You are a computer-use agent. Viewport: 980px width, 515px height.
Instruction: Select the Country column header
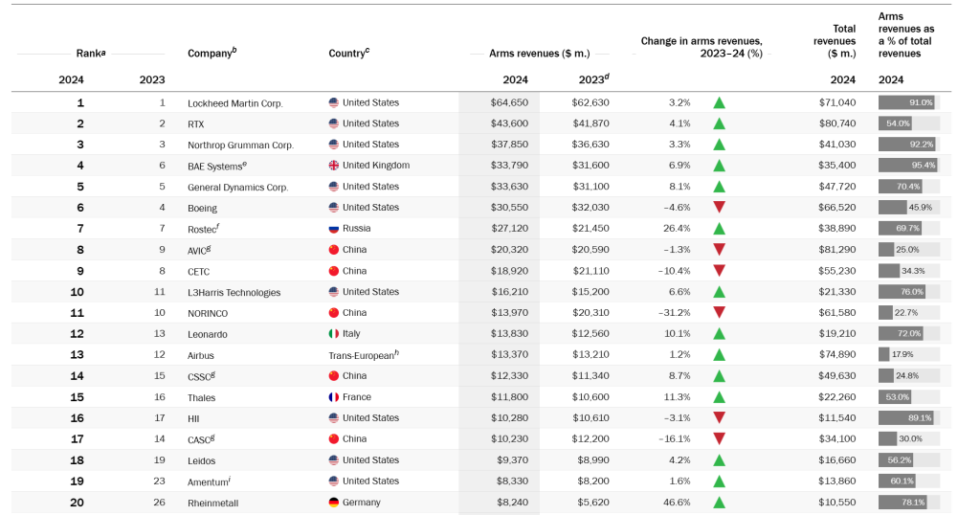348,53
